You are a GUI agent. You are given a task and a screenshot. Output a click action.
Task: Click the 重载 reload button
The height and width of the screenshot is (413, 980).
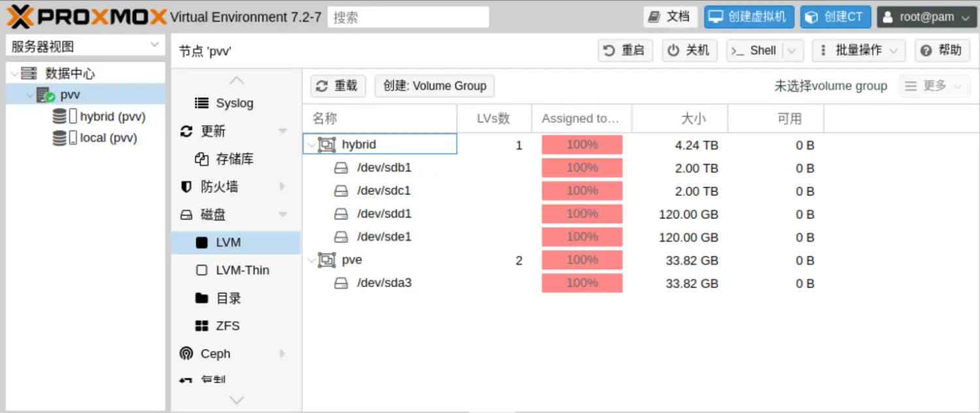338,86
